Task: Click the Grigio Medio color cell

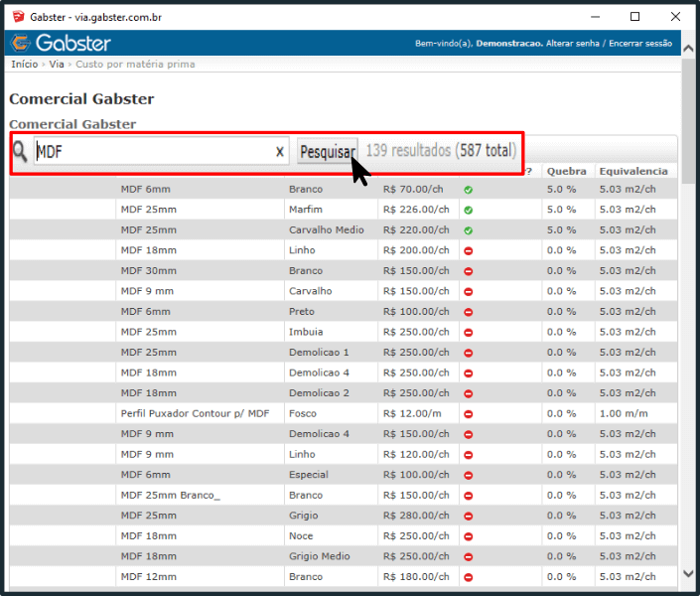Action: pos(319,556)
